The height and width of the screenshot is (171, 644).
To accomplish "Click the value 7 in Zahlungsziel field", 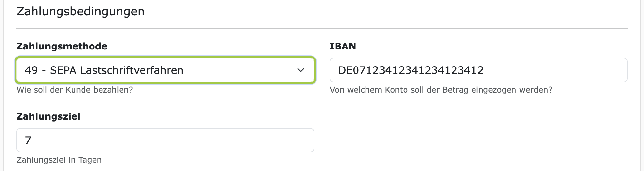I will click(x=28, y=140).
